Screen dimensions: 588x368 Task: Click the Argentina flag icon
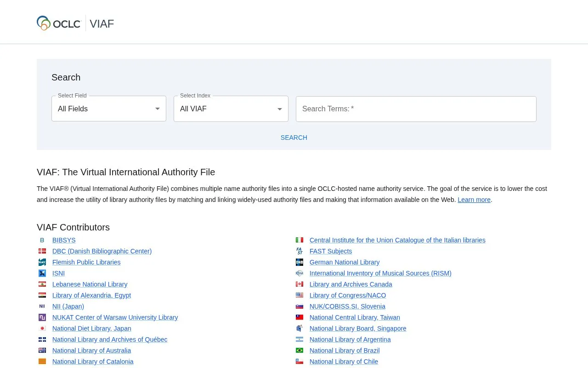pyautogui.click(x=300, y=339)
